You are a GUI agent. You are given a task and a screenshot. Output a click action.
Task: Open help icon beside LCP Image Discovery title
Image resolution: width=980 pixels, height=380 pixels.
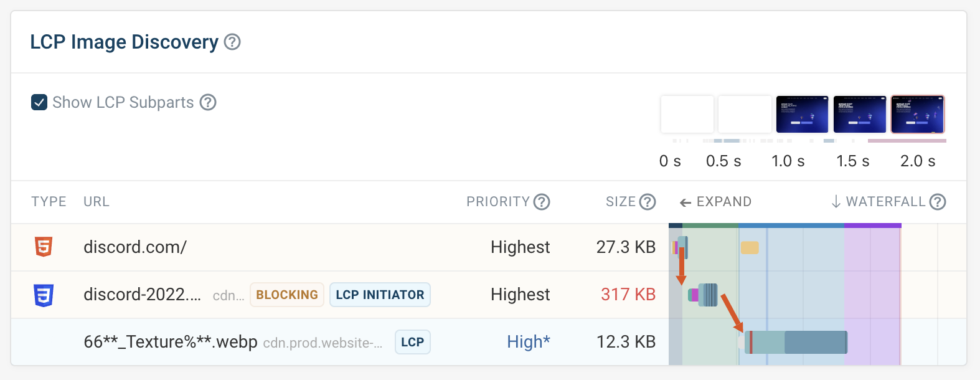tap(232, 42)
